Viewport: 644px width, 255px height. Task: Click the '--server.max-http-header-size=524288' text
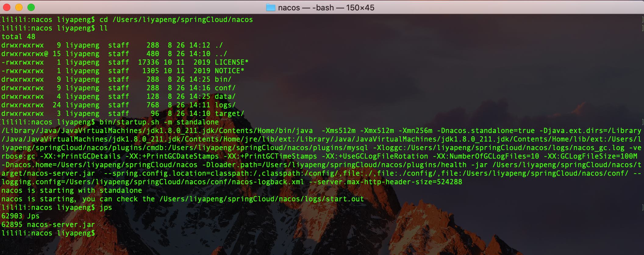coord(385,182)
